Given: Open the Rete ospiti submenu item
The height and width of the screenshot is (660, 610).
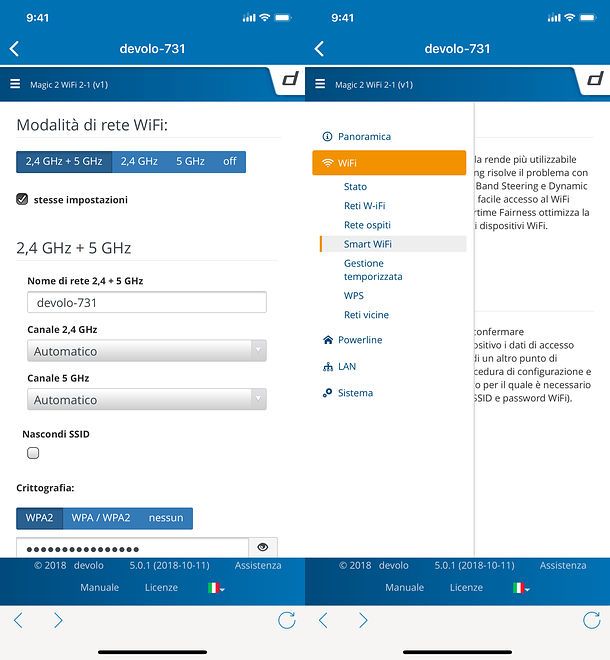Looking at the screenshot, I should point(367,225).
